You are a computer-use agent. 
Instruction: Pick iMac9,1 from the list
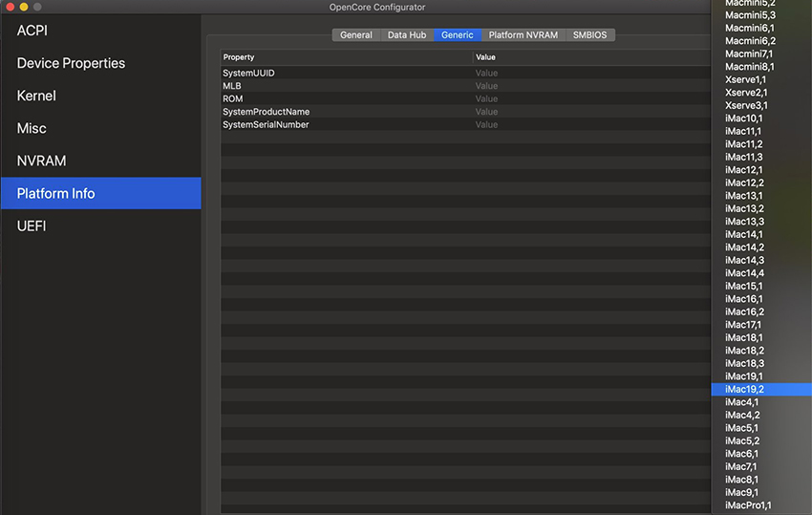point(761,493)
